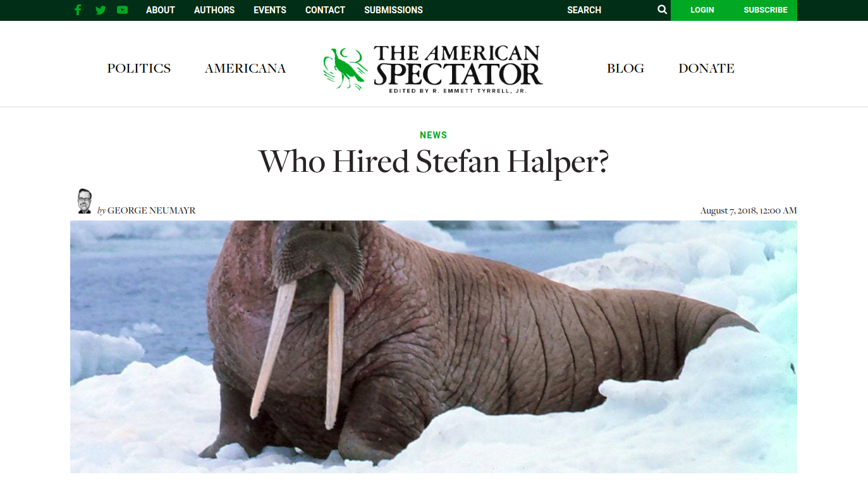Click the Donate link

point(706,68)
